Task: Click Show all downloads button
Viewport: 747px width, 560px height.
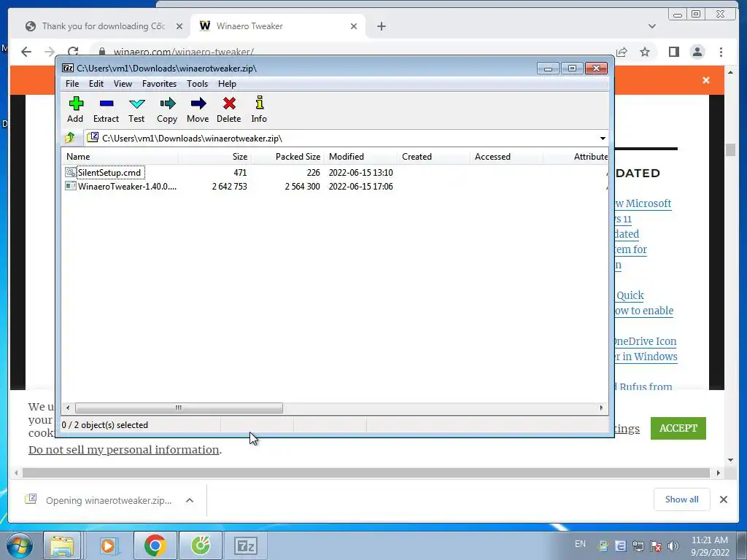Action: [x=682, y=499]
